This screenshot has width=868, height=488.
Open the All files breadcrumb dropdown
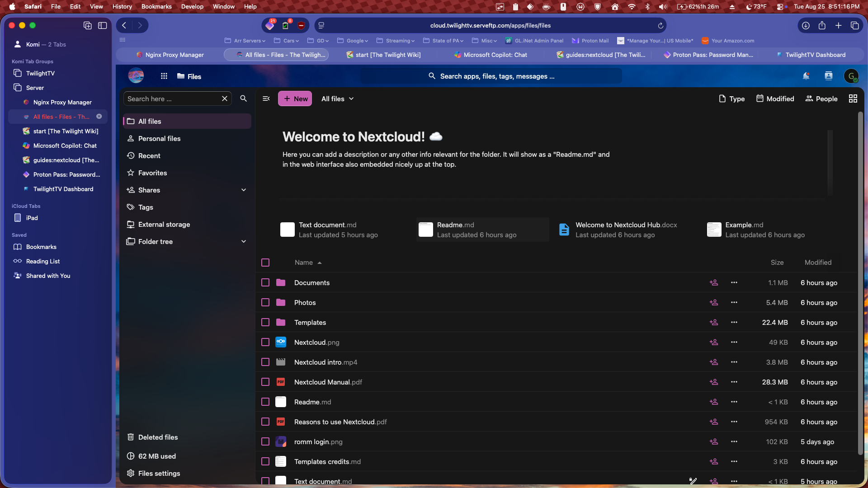coord(338,99)
